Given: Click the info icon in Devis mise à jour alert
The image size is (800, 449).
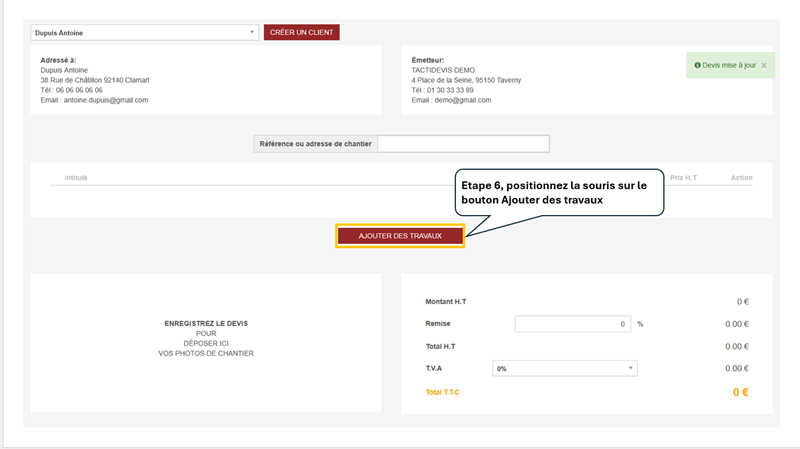Looking at the screenshot, I should [697, 65].
